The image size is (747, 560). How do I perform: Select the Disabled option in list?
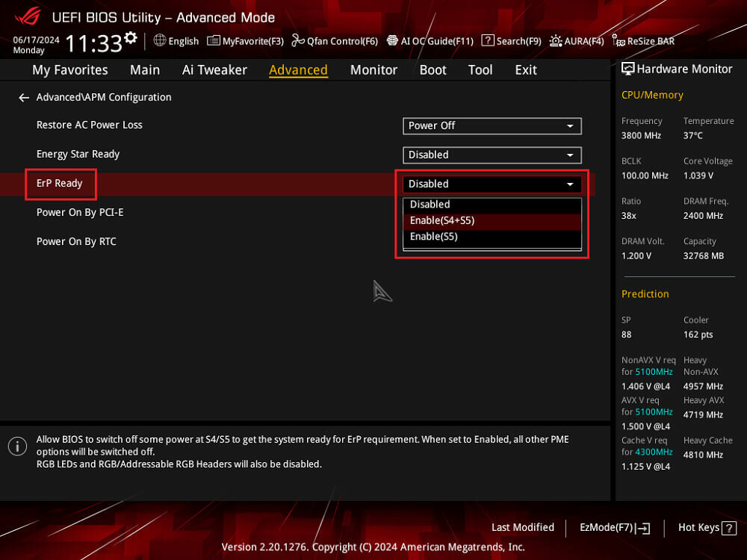point(492,205)
